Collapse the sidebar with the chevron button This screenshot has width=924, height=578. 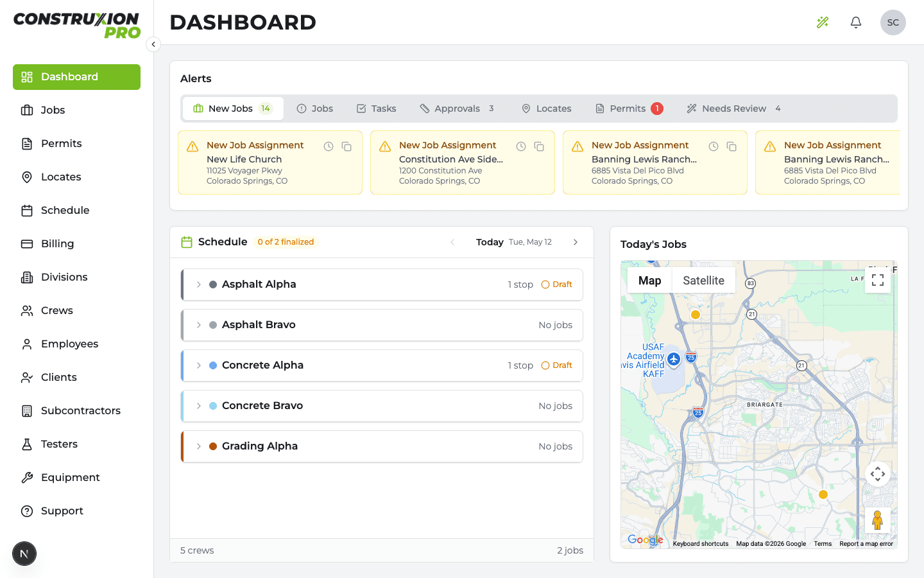pos(153,44)
